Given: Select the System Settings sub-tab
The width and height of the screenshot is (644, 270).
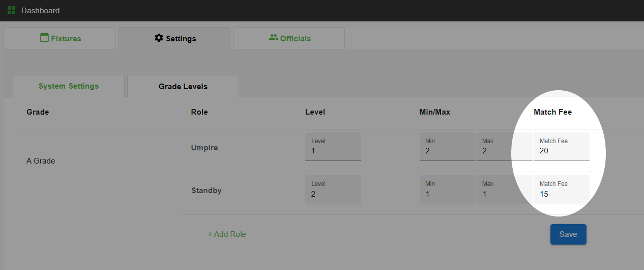Looking at the screenshot, I should coord(69,86).
